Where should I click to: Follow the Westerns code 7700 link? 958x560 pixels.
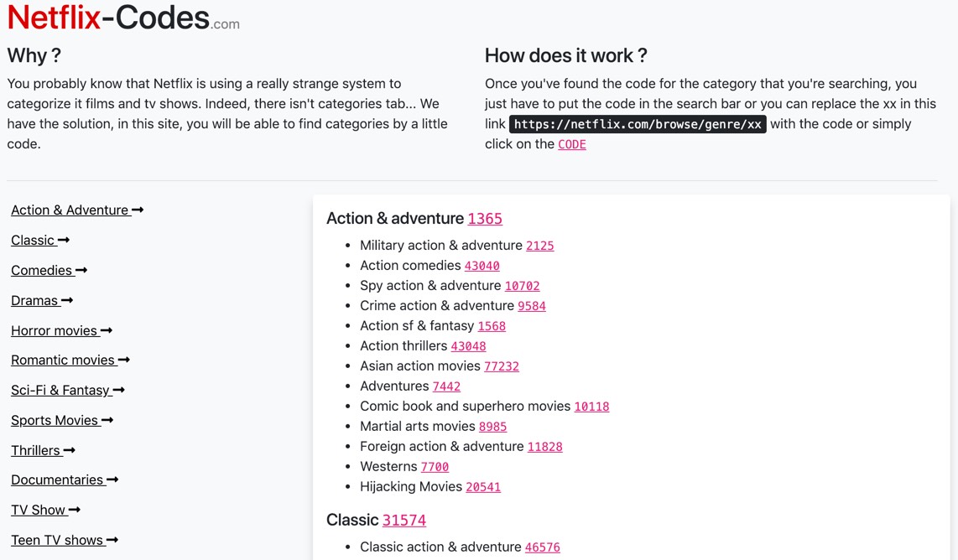[x=435, y=467]
